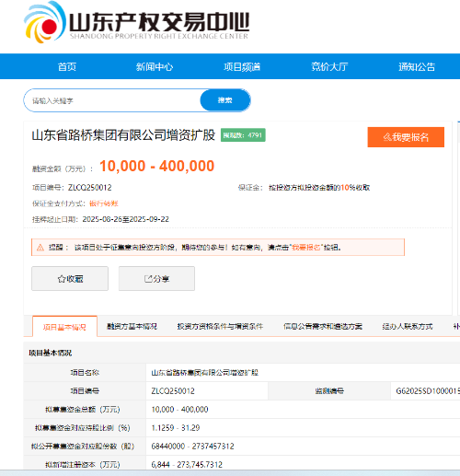
Task: Select the 项目基本情况 tab
Action: [x=64, y=327]
